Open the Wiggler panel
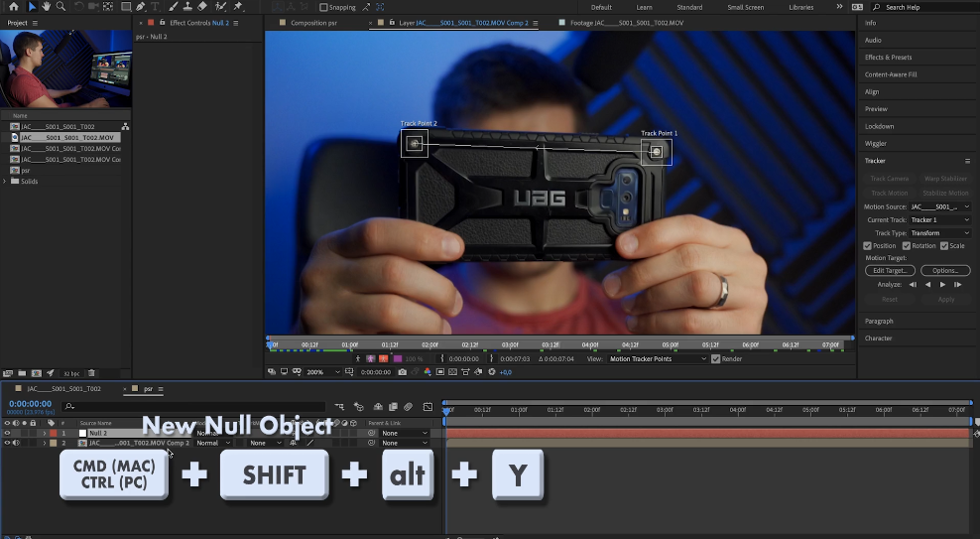This screenshot has width=980, height=539. point(876,143)
